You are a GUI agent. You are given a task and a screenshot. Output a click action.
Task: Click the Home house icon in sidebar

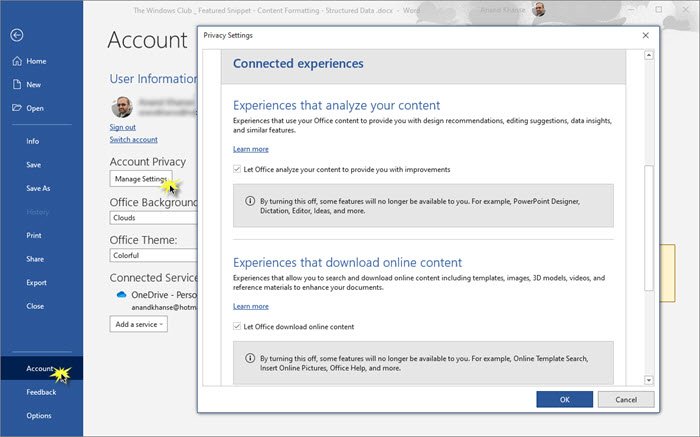(x=17, y=61)
